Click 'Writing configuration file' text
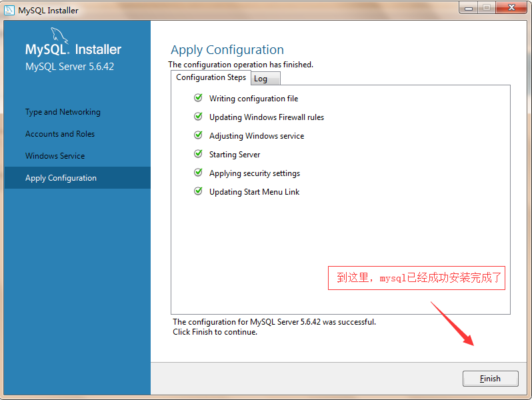 (x=253, y=99)
